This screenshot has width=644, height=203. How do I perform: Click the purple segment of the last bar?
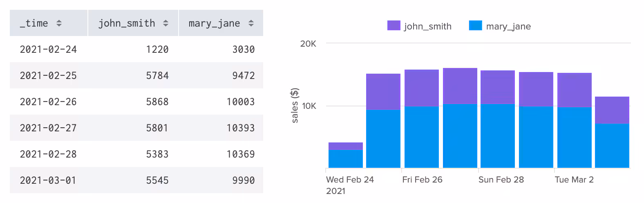612,110
